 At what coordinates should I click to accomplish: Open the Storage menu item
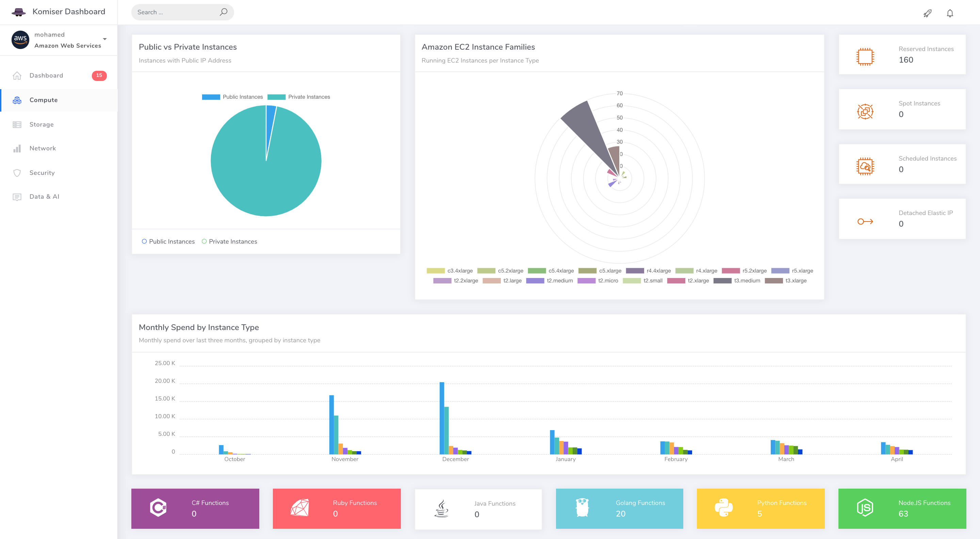[42, 125]
